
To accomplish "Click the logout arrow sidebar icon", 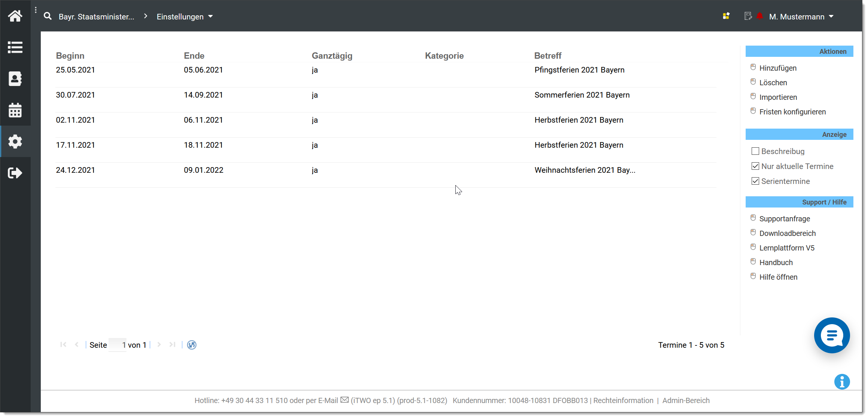I will tap(15, 173).
